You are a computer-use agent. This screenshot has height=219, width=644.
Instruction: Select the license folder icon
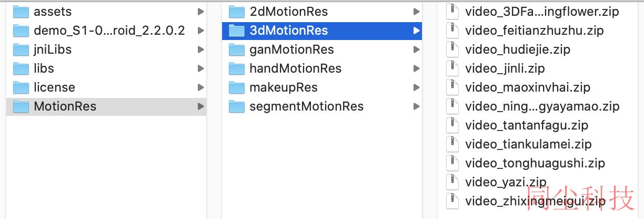21,87
